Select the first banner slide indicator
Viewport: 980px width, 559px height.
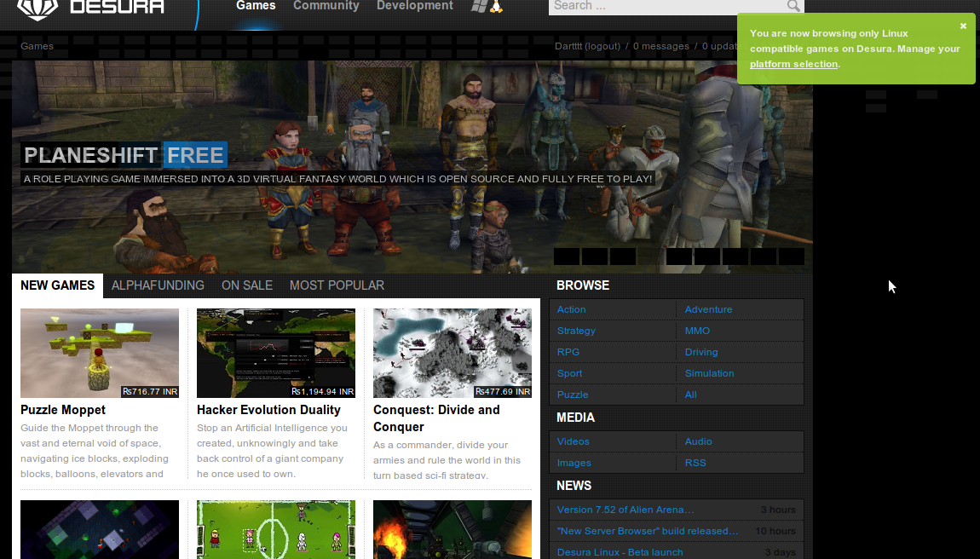tap(566, 256)
